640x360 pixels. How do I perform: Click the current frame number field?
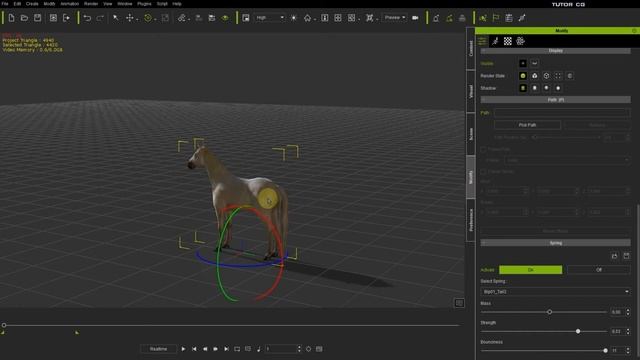[x=282, y=349]
